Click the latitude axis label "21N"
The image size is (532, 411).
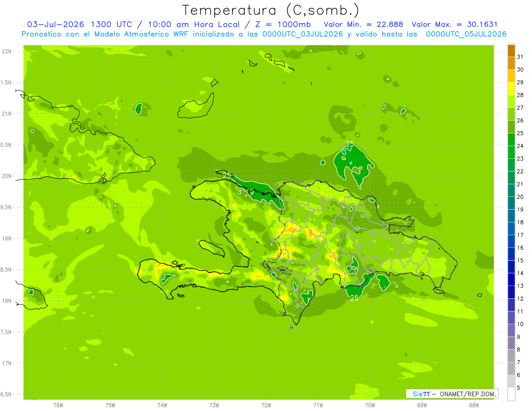coord(8,114)
